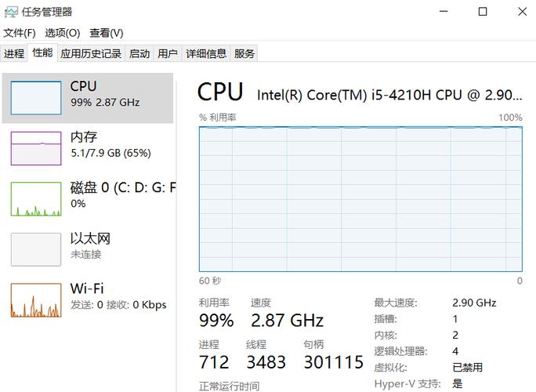Click the 性能 tab
The width and height of the screenshot is (536, 392).
click(42, 53)
